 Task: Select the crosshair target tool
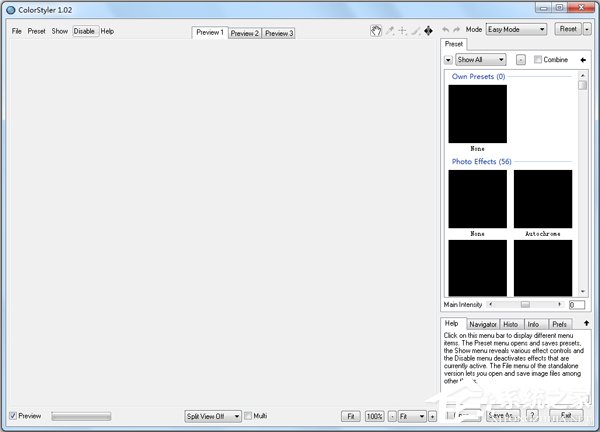coord(403,31)
